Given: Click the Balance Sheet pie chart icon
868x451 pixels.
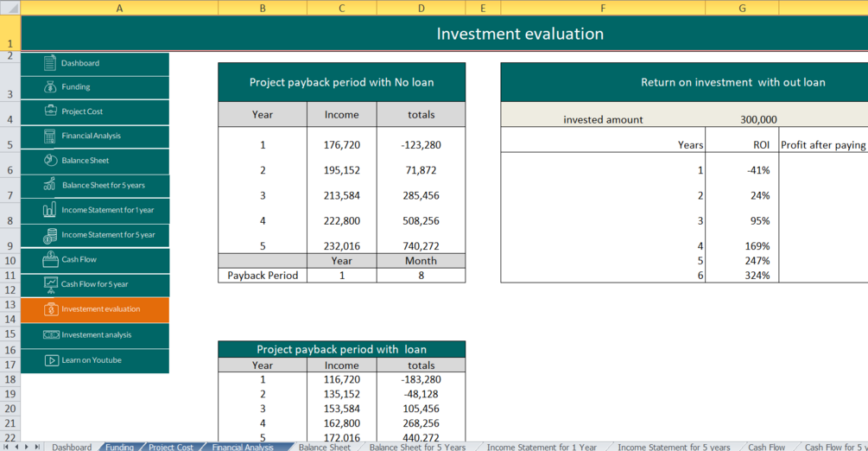Looking at the screenshot, I should [50, 160].
